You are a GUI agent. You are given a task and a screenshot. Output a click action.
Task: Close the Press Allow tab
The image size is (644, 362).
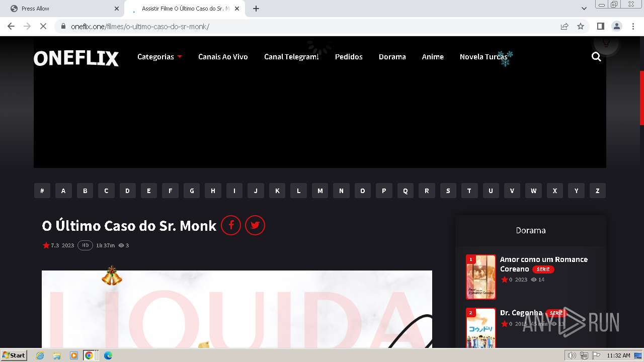(117, 9)
